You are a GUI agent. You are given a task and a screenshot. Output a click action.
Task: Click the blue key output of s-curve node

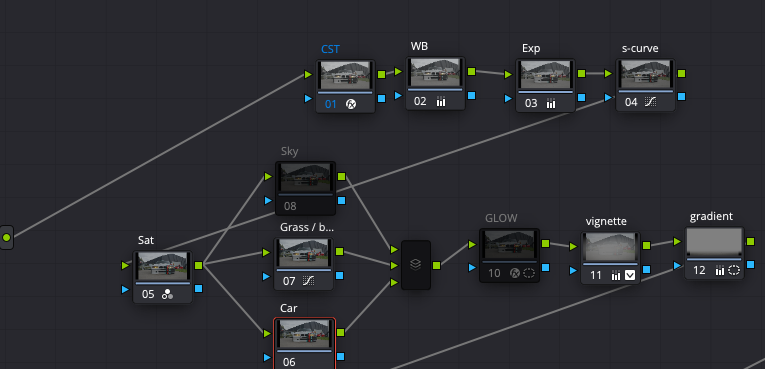point(682,97)
